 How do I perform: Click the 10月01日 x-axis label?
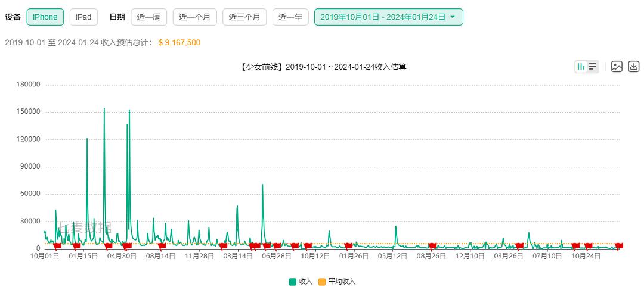pos(45,256)
